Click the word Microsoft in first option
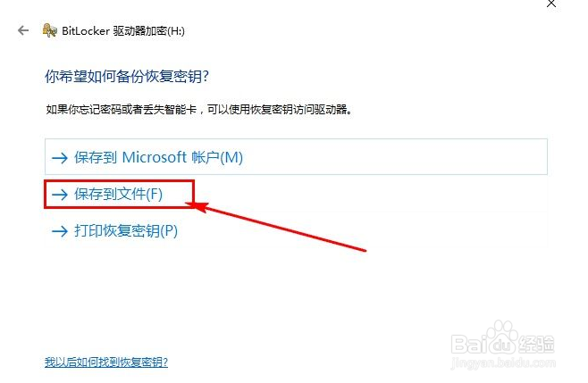The width and height of the screenshot is (588, 383). point(155,157)
